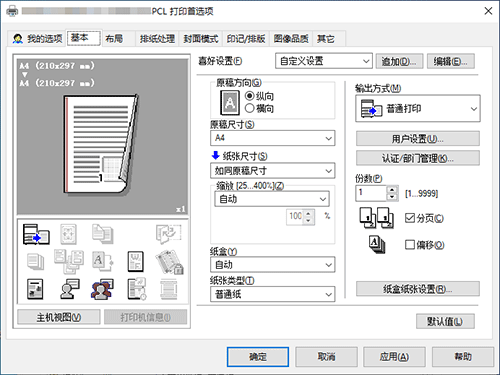This screenshot has height=375, width=500.
Task: Open 用户设置(U)... dialog
Action: (418, 139)
